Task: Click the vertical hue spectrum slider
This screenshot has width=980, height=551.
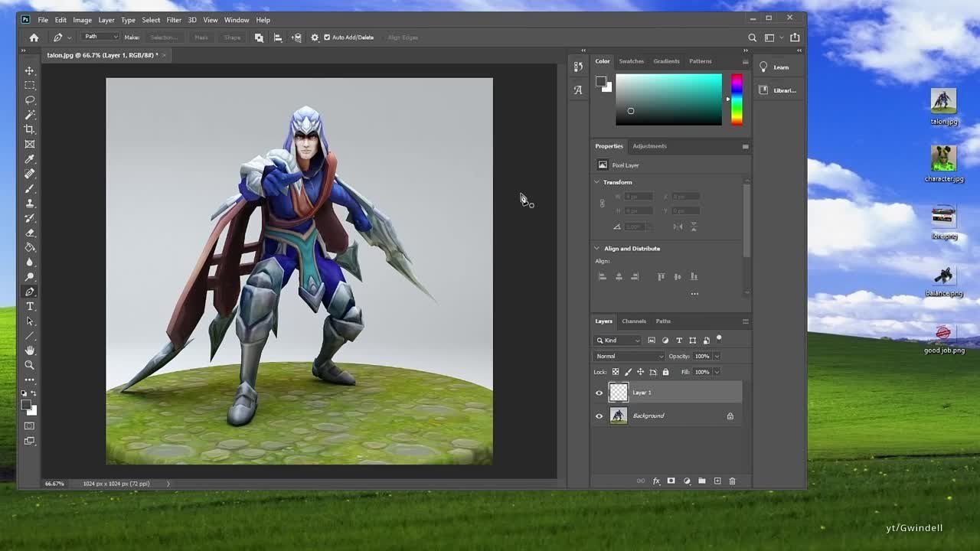Action: (x=737, y=99)
